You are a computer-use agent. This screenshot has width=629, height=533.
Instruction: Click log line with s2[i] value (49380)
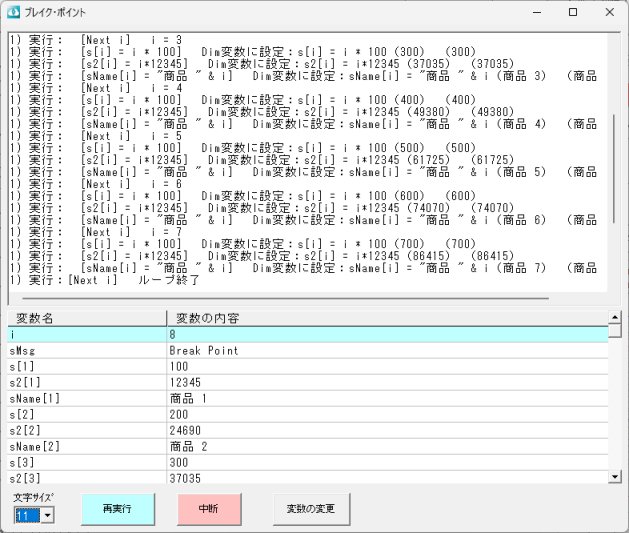tap(262, 112)
